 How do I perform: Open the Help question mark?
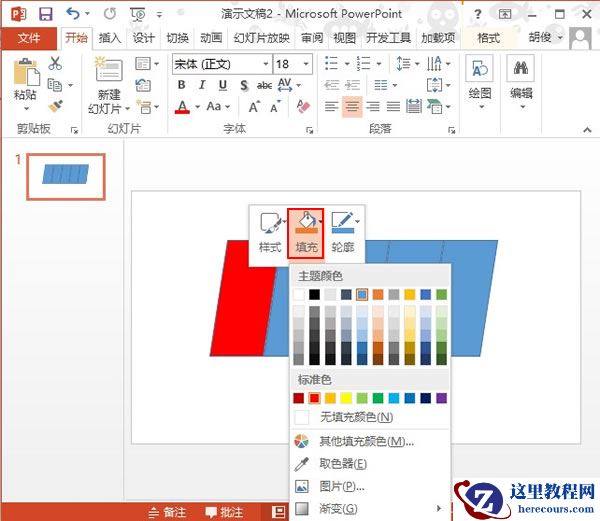(478, 15)
